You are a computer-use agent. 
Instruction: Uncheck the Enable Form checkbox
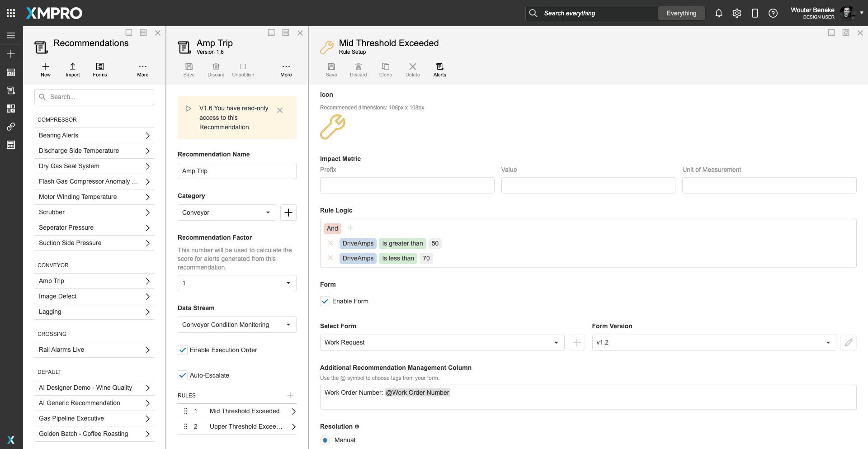[325, 301]
